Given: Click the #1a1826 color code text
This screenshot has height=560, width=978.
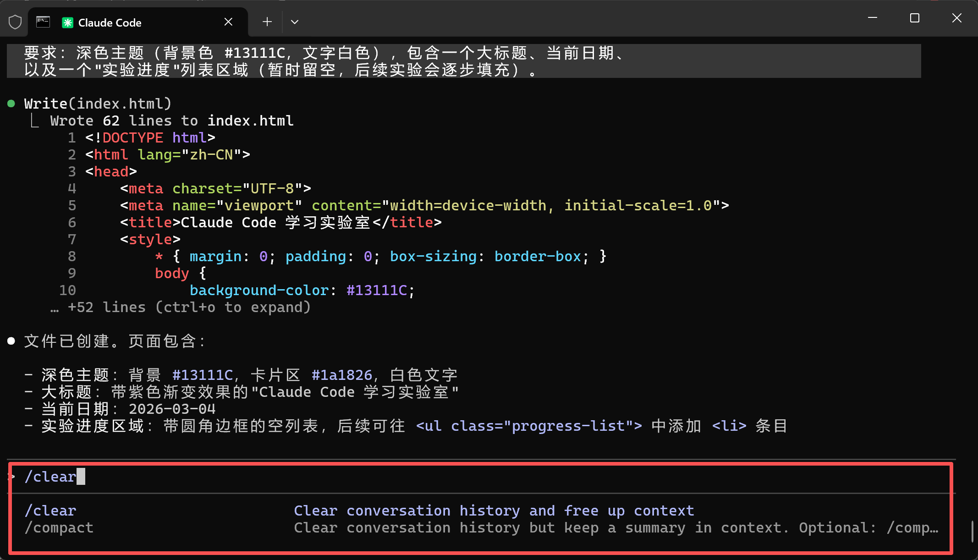Looking at the screenshot, I should [342, 375].
